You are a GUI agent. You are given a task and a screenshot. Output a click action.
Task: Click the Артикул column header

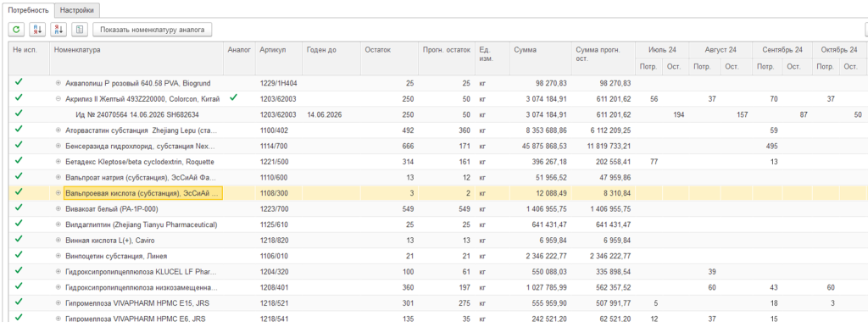tap(278, 58)
